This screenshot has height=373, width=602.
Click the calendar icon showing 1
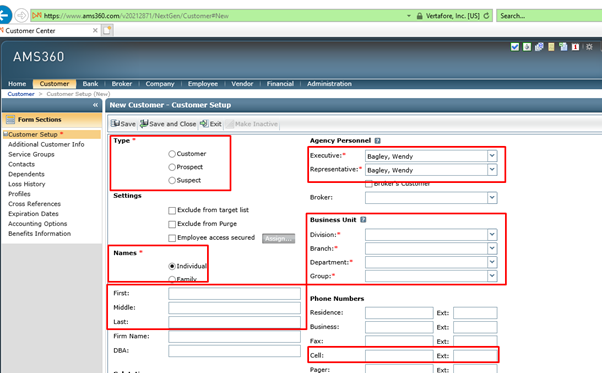click(x=575, y=47)
